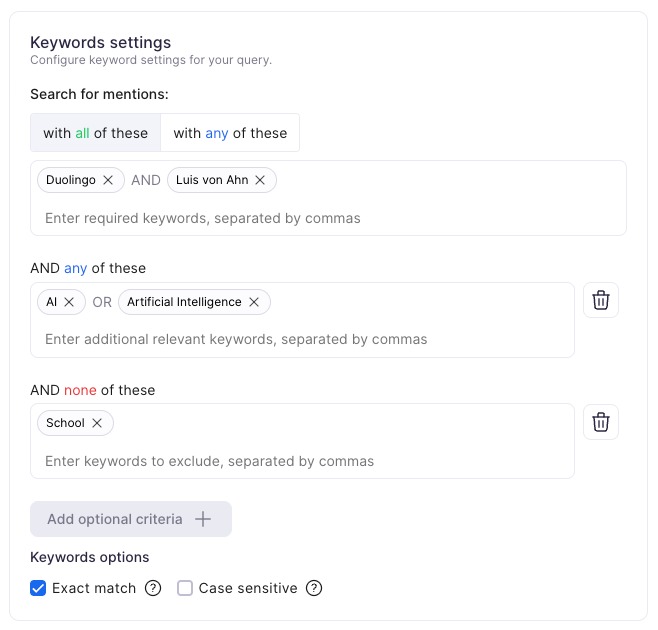Click the Duolingo keyword chip

click(70, 180)
